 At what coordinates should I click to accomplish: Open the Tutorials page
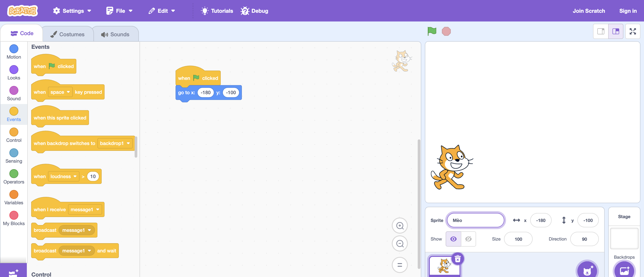(217, 11)
